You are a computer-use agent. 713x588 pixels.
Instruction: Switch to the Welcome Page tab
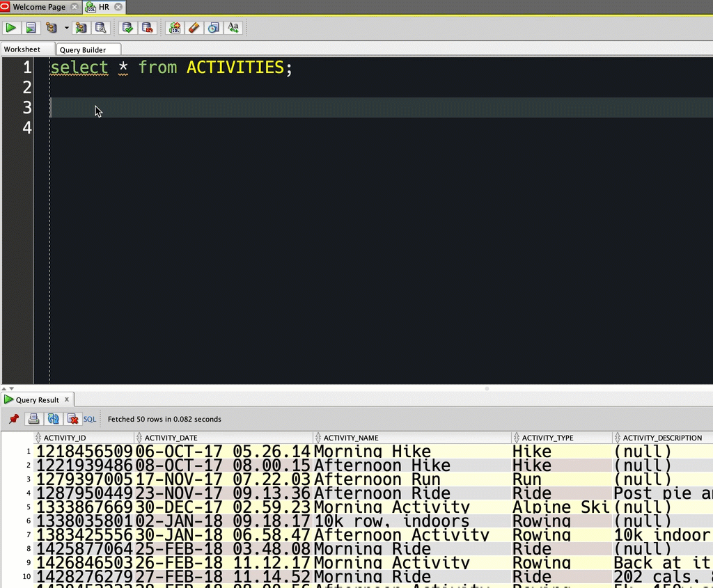[38, 6]
